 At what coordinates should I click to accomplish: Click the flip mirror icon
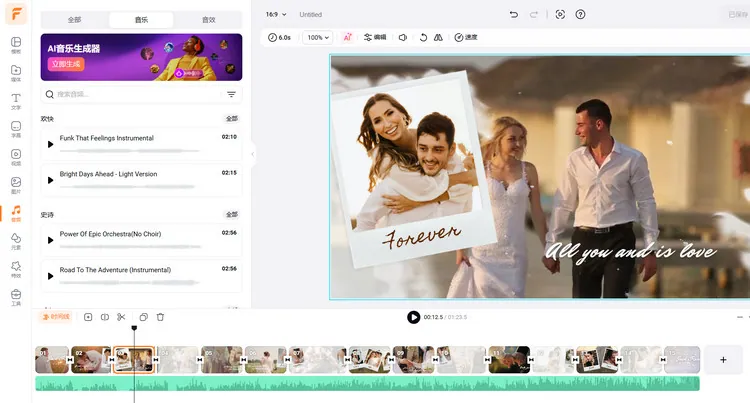click(x=438, y=37)
